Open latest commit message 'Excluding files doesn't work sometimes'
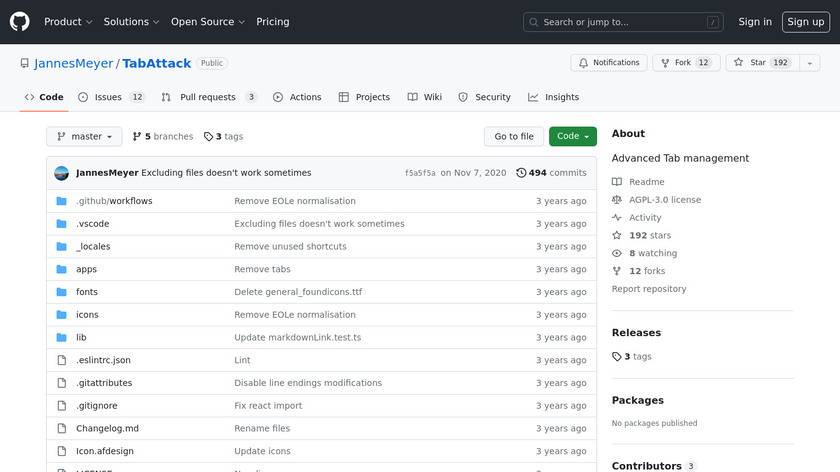The image size is (840, 472). (226, 173)
